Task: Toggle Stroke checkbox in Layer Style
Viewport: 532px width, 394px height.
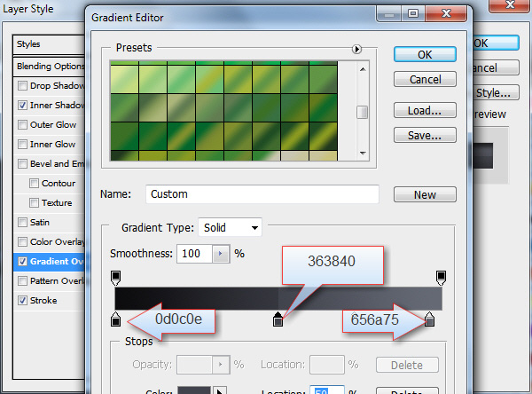Action: (22, 301)
